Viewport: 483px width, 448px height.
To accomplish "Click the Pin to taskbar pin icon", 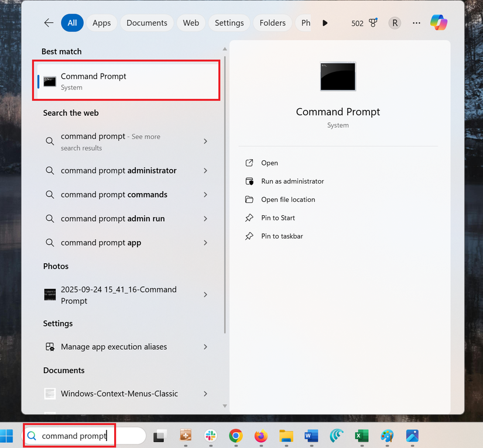I will click(x=249, y=236).
